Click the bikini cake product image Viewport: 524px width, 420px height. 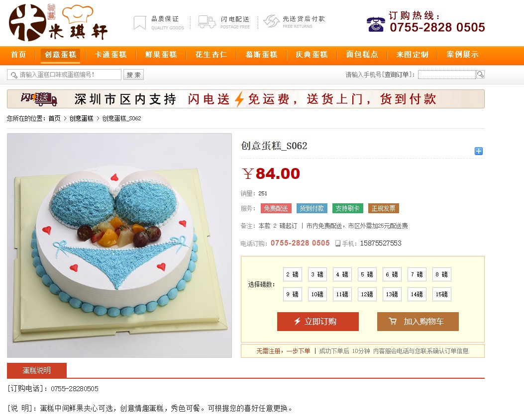(x=119, y=246)
